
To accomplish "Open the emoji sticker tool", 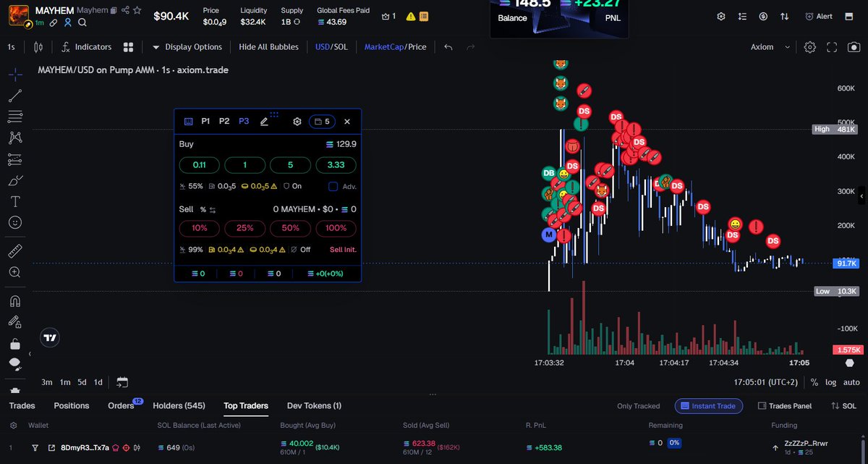I will [x=15, y=222].
